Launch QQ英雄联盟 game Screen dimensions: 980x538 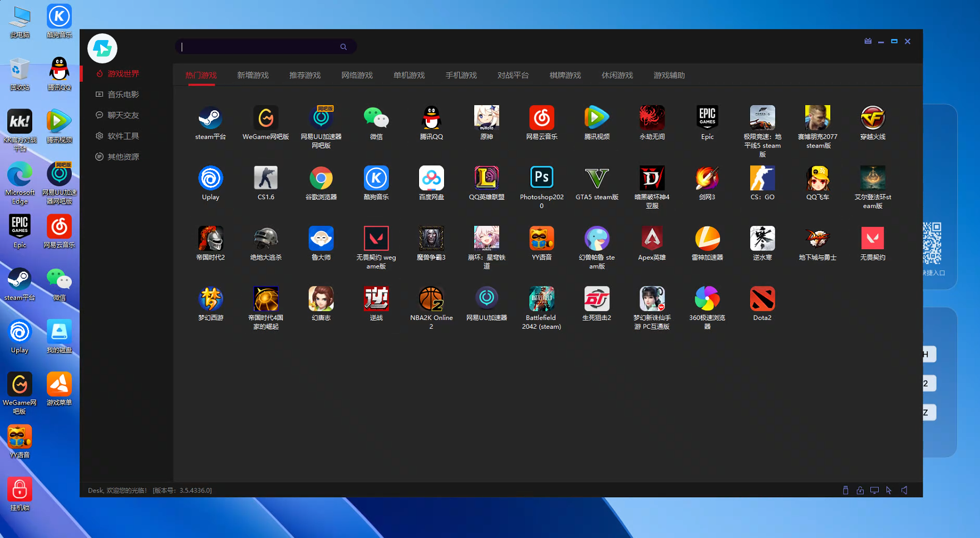pos(486,179)
